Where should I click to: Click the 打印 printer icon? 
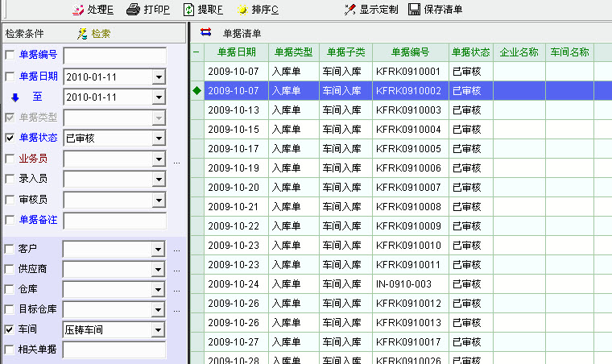[133, 10]
